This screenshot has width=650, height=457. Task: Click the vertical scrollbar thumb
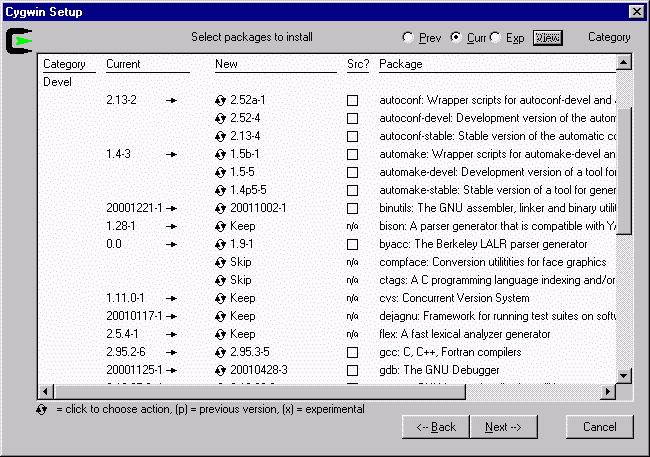623,171
